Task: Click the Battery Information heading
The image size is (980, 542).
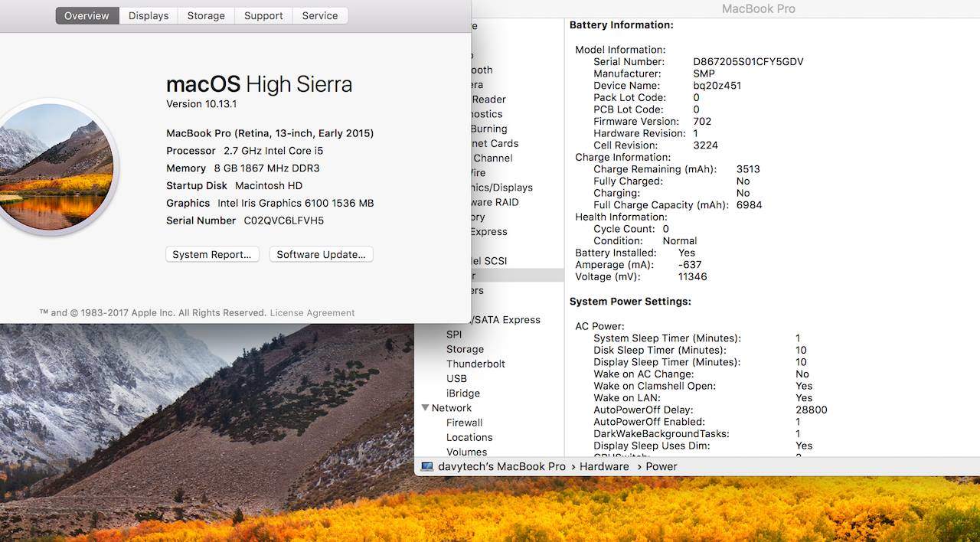Action: pos(621,24)
